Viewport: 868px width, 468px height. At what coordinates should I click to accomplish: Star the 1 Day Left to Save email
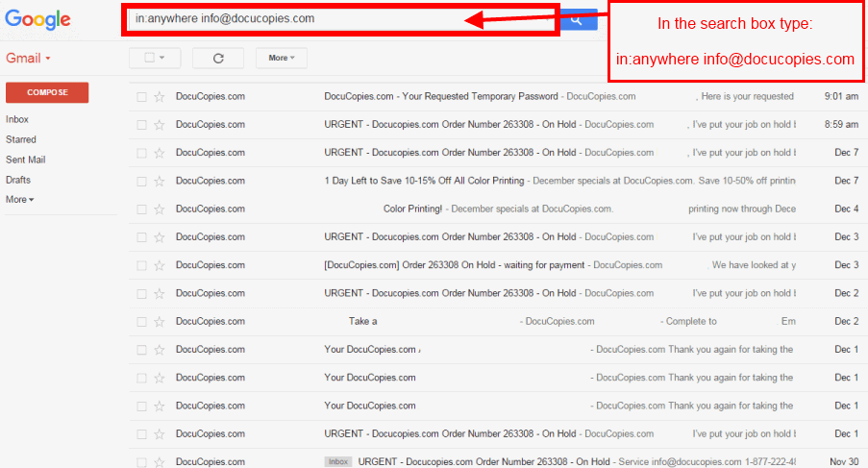pos(160,181)
